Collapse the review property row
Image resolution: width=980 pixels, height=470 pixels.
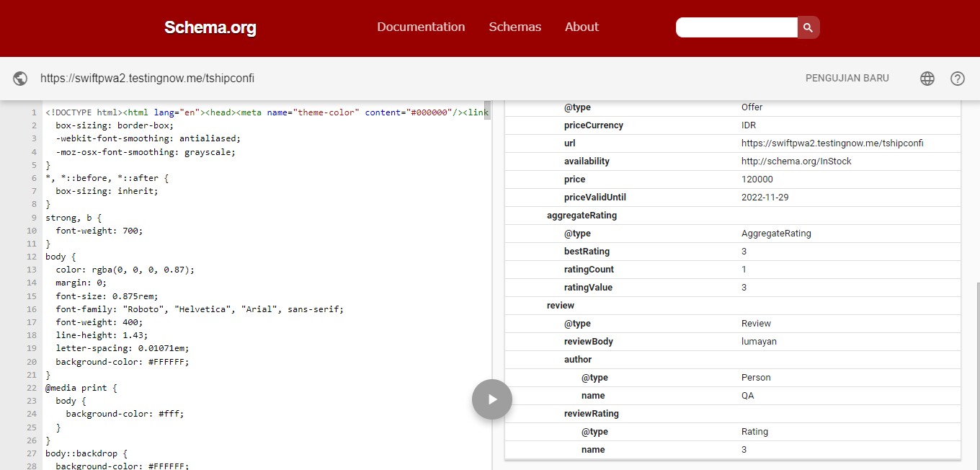[560, 305]
